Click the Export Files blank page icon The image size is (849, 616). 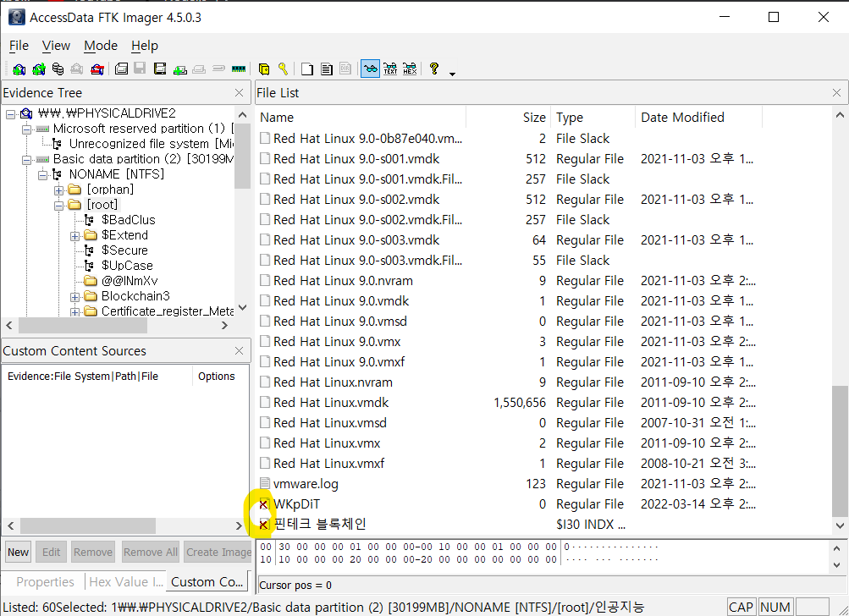point(307,69)
